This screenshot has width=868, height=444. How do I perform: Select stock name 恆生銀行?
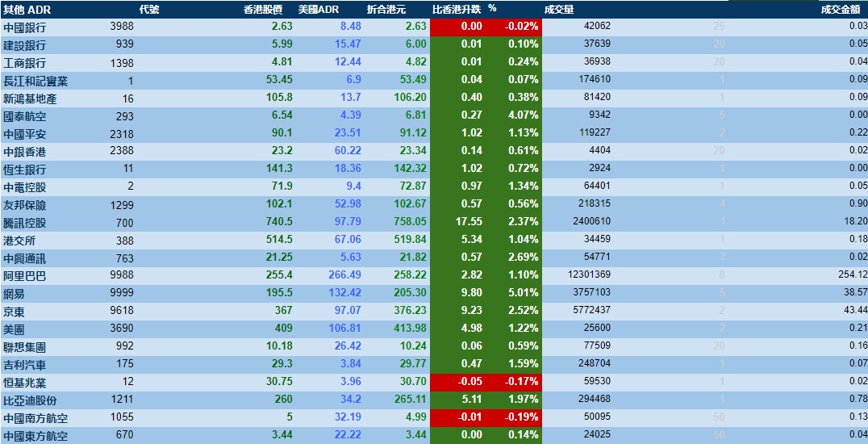pyautogui.click(x=24, y=170)
